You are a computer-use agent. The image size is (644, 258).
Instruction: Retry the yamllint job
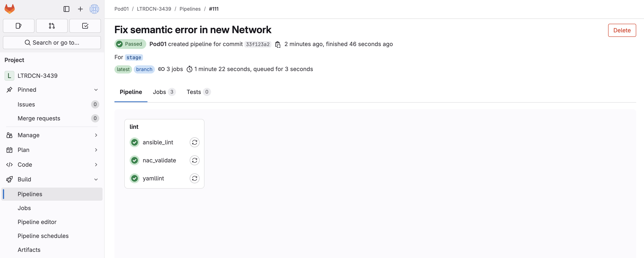194,178
